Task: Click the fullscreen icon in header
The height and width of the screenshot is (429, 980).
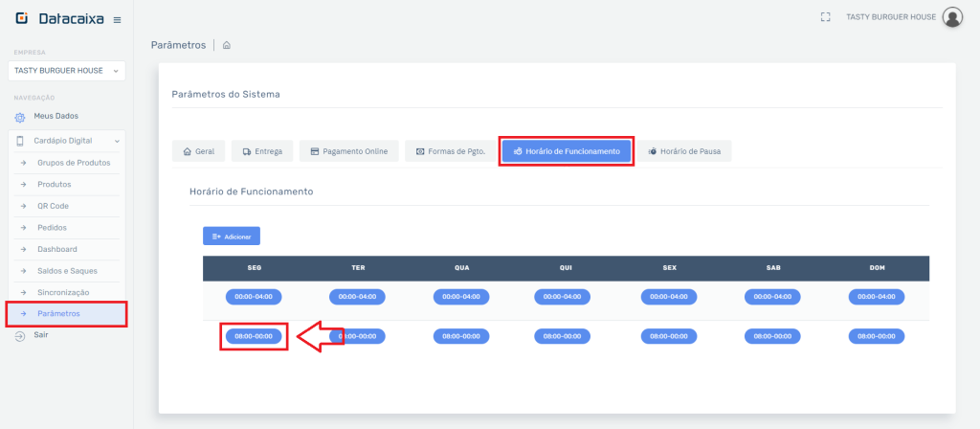Action: (x=825, y=17)
